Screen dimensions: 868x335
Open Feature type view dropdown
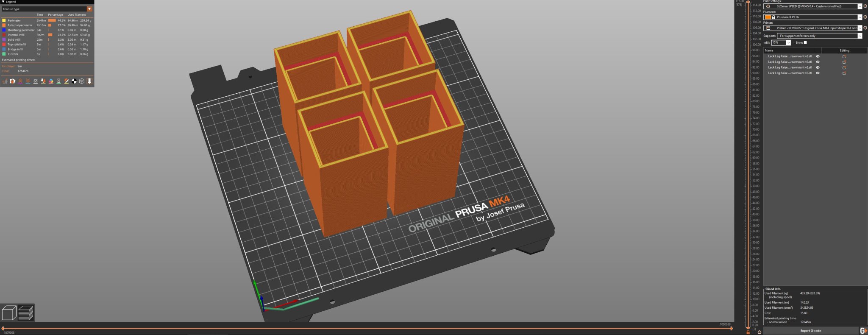point(89,9)
